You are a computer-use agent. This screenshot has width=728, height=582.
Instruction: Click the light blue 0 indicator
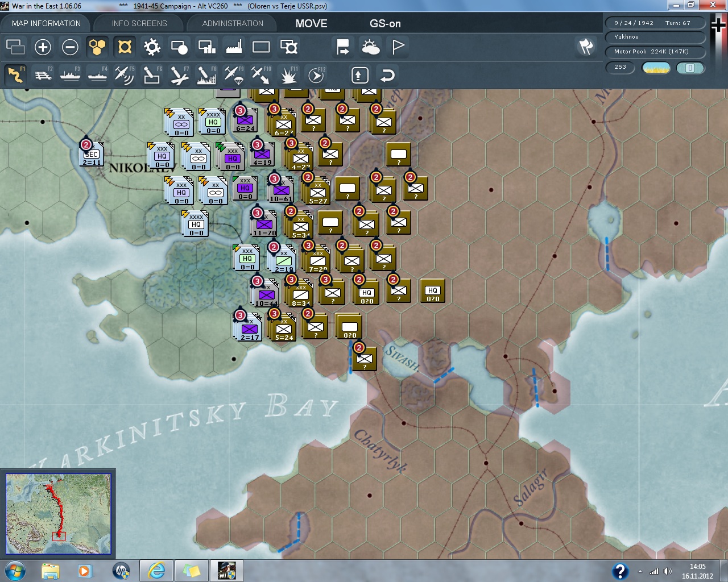pyautogui.click(x=690, y=68)
